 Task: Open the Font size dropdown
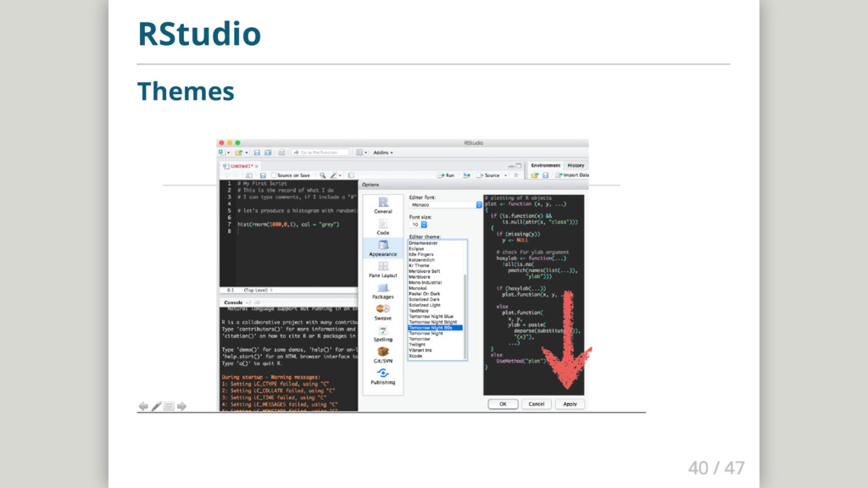418,225
